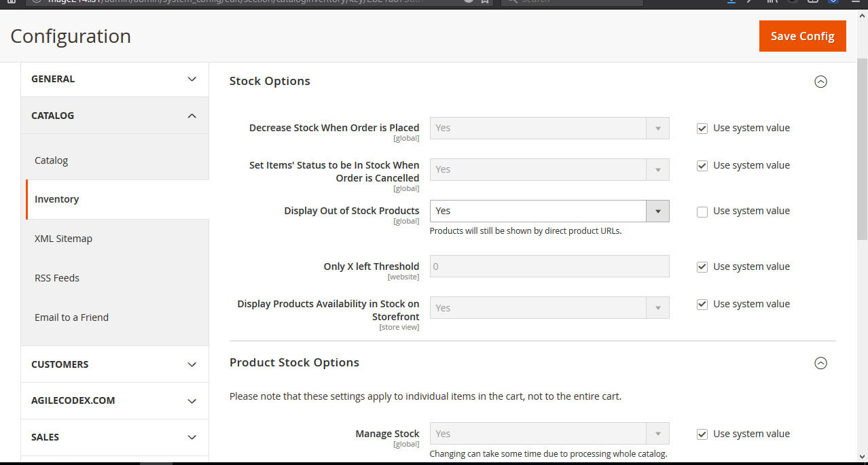Toggle system value for Display Products Availability

click(702, 304)
